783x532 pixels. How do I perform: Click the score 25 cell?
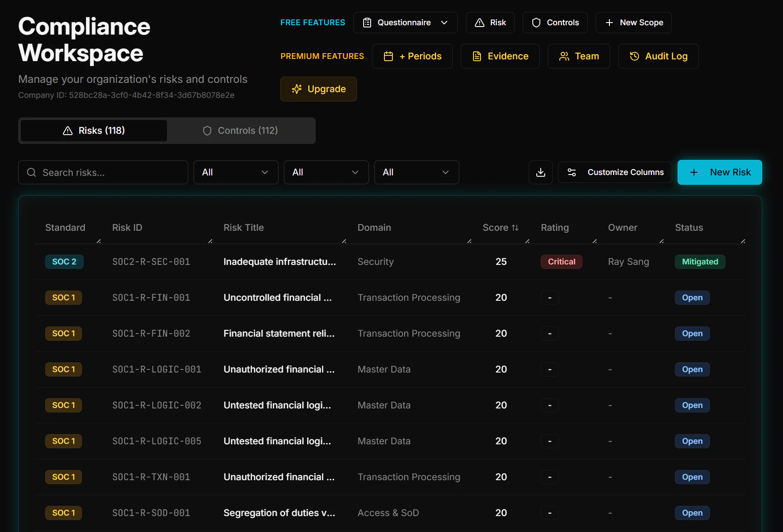click(x=501, y=262)
